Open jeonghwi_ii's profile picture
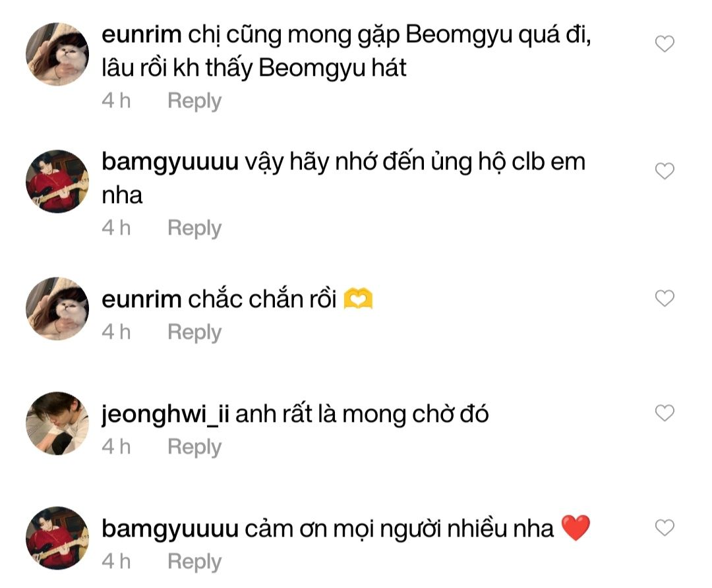 (x=57, y=423)
